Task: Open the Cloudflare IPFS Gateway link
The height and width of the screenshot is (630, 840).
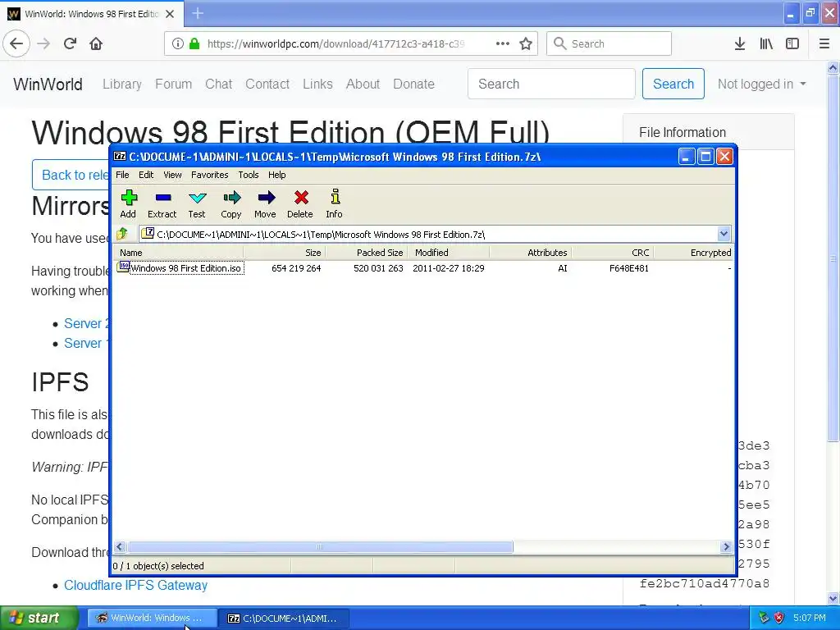Action: (135, 585)
